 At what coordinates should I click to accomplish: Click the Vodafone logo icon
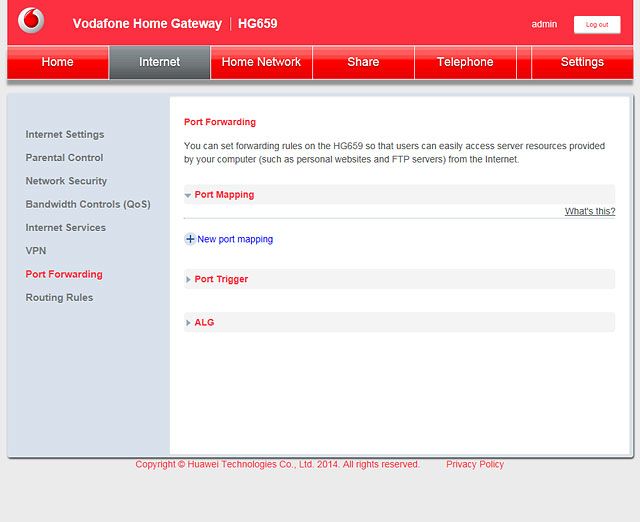pyautogui.click(x=31, y=20)
